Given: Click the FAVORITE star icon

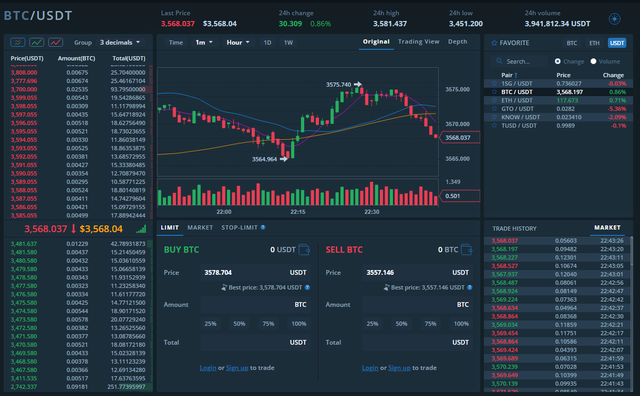Looking at the screenshot, I should coord(494,43).
